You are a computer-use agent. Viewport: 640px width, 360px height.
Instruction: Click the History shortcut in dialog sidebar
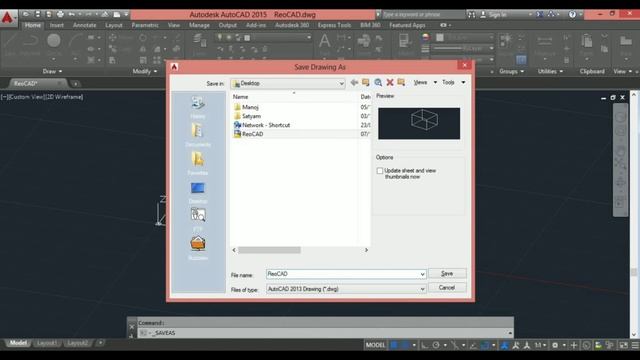pos(198,107)
